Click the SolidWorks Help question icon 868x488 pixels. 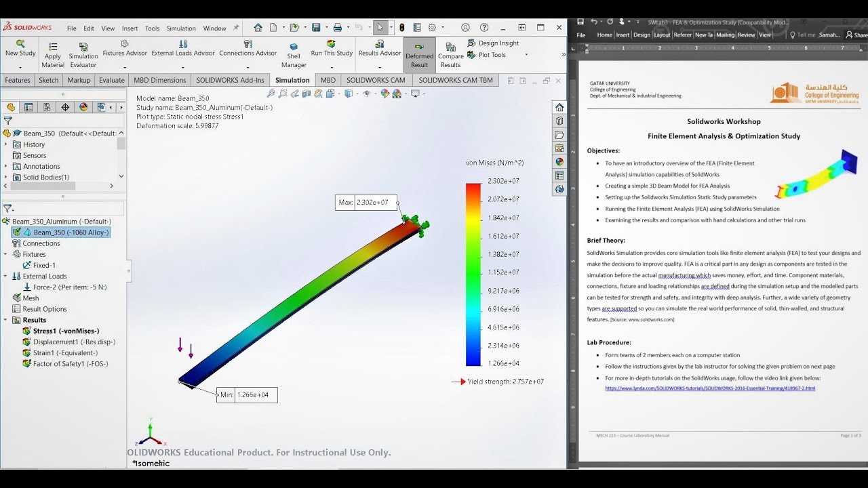click(484, 28)
